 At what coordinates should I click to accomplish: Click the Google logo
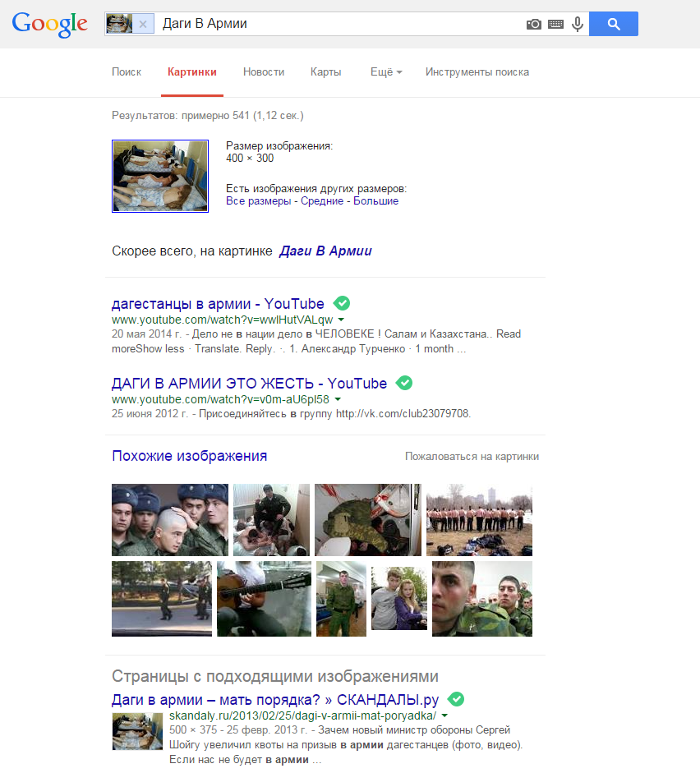pos(50,24)
